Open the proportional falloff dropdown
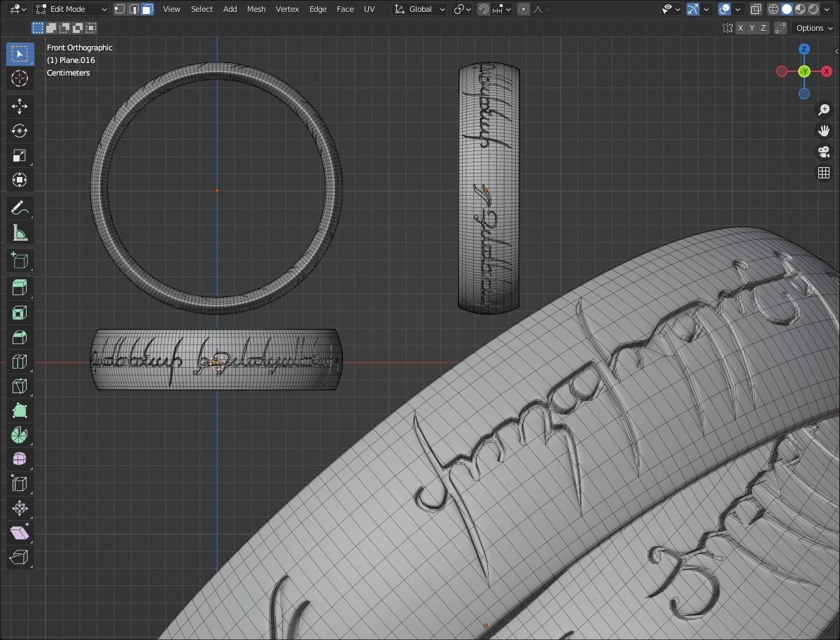The image size is (840, 640). 542,9
